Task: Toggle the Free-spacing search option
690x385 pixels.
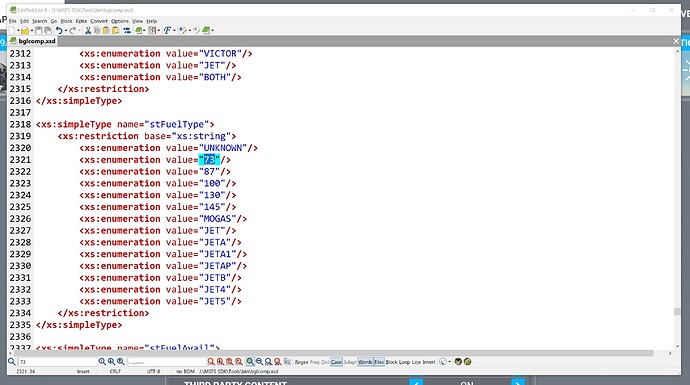Action: pos(315,362)
